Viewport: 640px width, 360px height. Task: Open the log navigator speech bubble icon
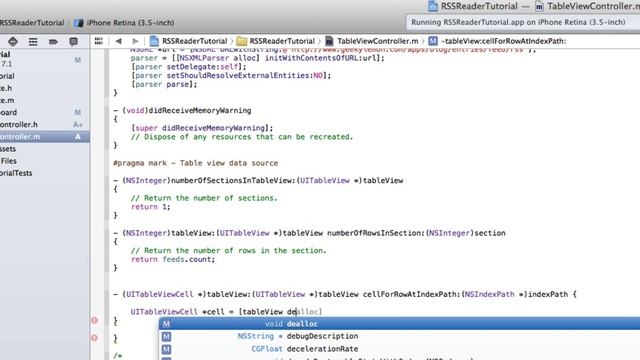tap(73, 41)
